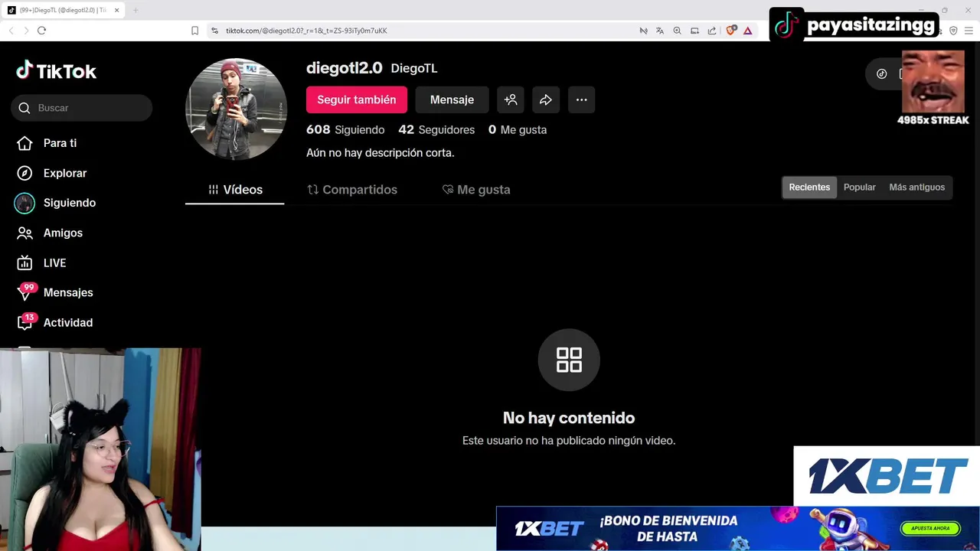The image size is (980, 551).
Task: Select the Compartidos tab
Action: coord(352,190)
